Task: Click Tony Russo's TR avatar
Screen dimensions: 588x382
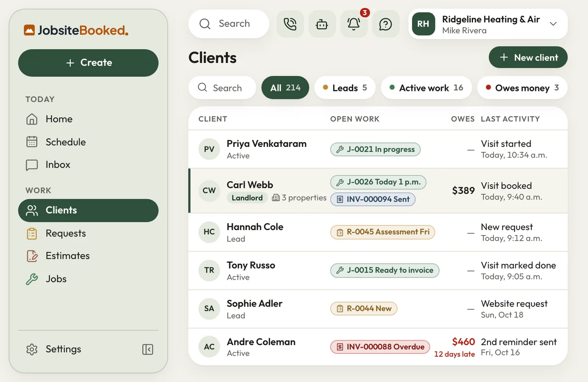Action: pyautogui.click(x=209, y=270)
